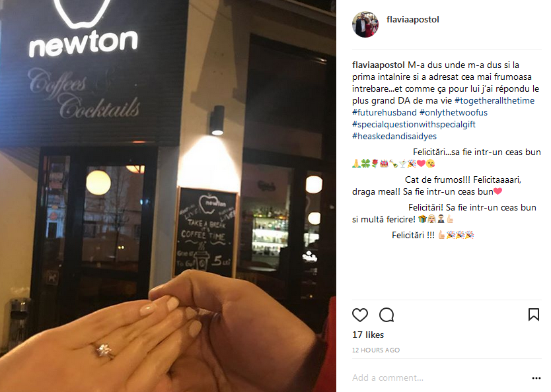Open the #togetherallthetime hashtag

coord(494,101)
